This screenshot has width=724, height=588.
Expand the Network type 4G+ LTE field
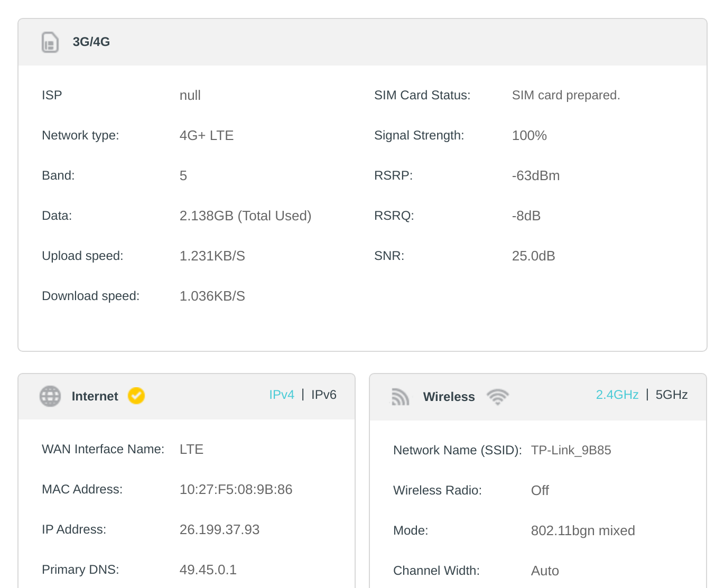click(206, 135)
